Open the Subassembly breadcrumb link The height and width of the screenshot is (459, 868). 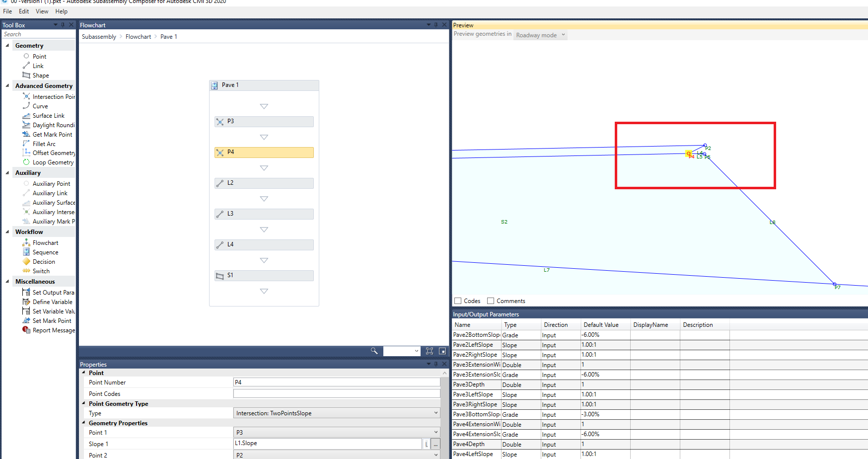[98, 36]
